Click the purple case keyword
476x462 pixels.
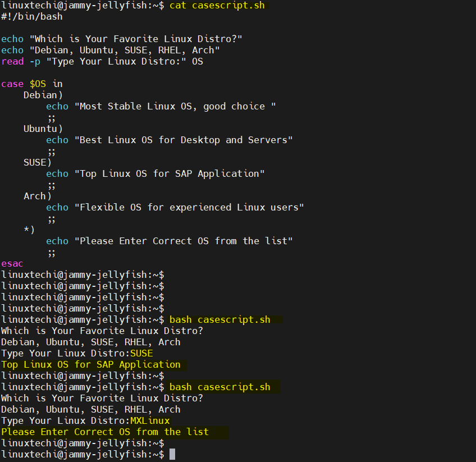point(12,84)
